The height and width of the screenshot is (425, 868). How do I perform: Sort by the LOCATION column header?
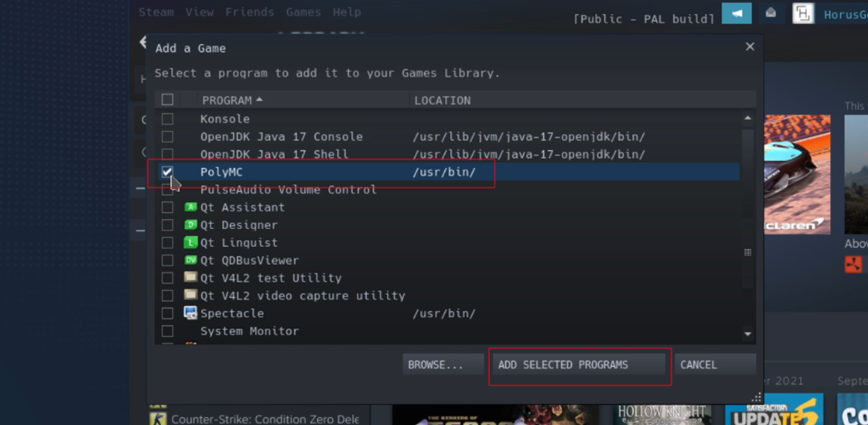[x=442, y=100]
